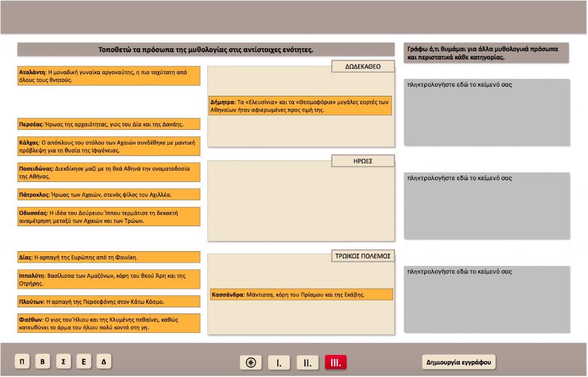588x377 pixels.
Task: Click Δημιουργία εγγράφου button
Action: pyautogui.click(x=459, y=362)
